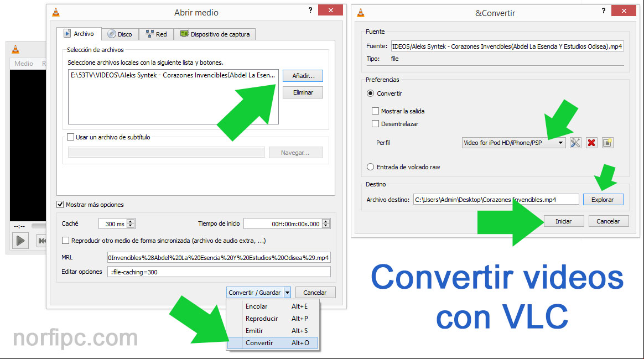
Task: Click the VLC cone in Convertir titlebar
Action: coord(361,13)
